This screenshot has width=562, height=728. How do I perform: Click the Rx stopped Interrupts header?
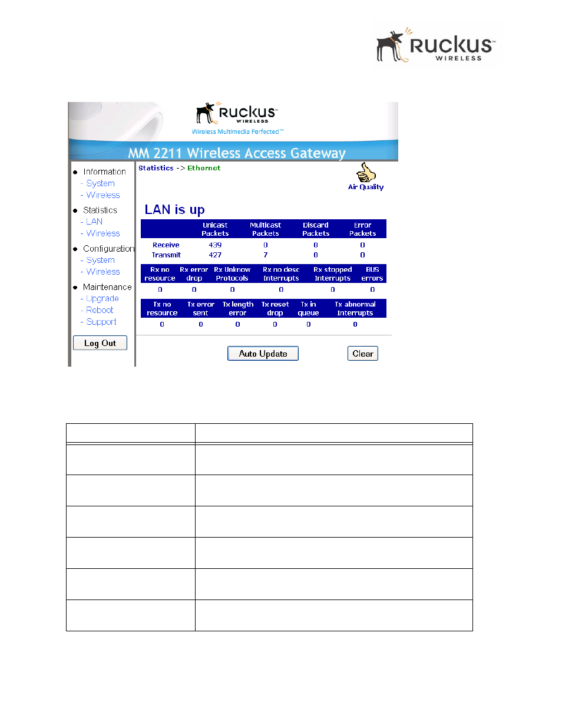pyautogui.click(x=333, y=274)
